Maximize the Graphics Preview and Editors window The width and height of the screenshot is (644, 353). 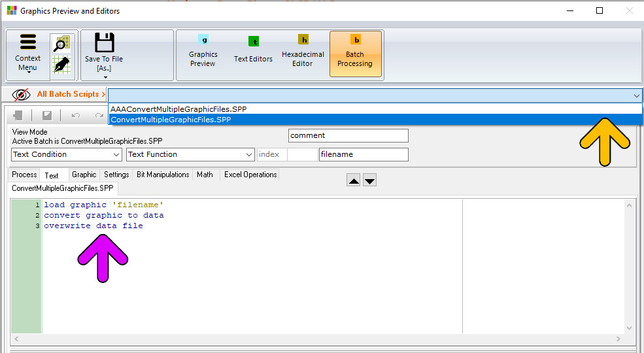(600, 10)
